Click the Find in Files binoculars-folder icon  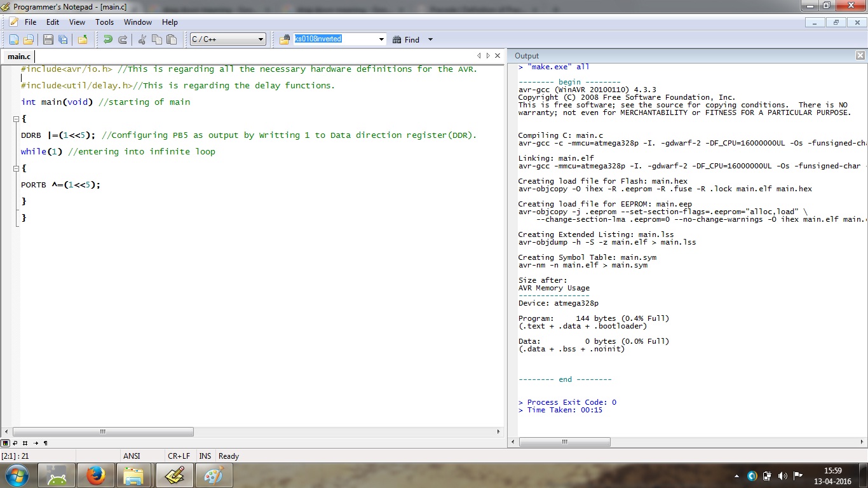285,39
